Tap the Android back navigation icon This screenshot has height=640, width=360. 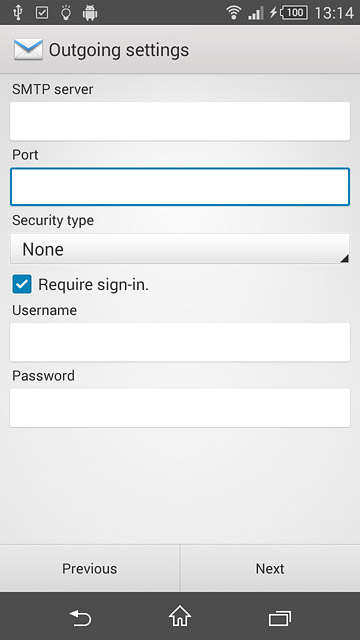pyautogui.click(x=80, y=618)
